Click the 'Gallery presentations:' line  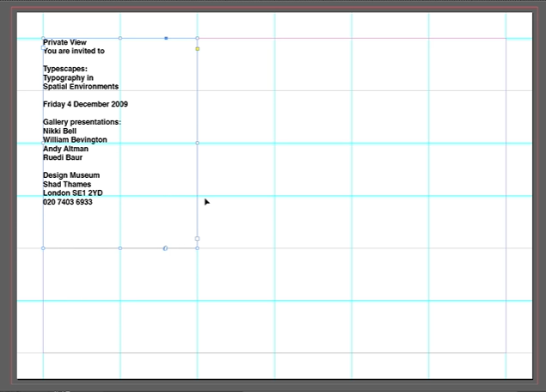tap(83, 122)
